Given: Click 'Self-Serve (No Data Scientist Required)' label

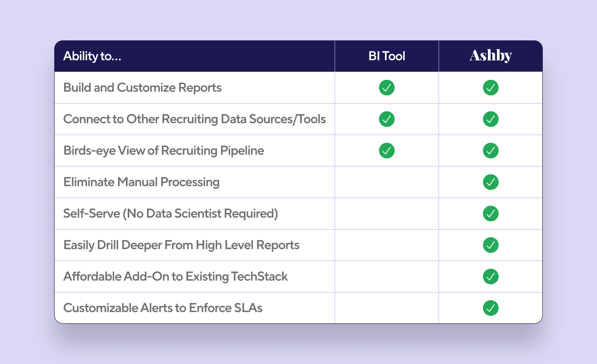Looking at the screenshot, I should [x=170, y=213].
